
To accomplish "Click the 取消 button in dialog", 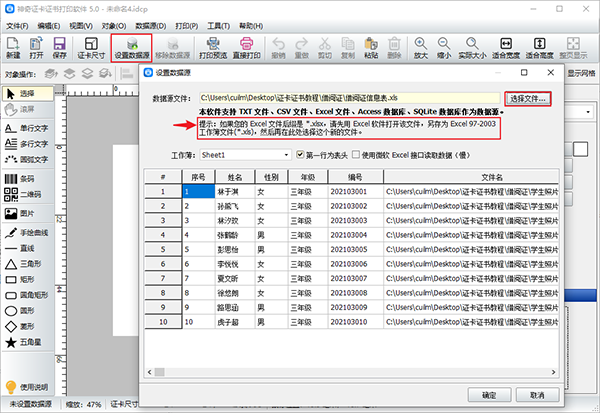I will pyautogui.click(x=538, y=395).
